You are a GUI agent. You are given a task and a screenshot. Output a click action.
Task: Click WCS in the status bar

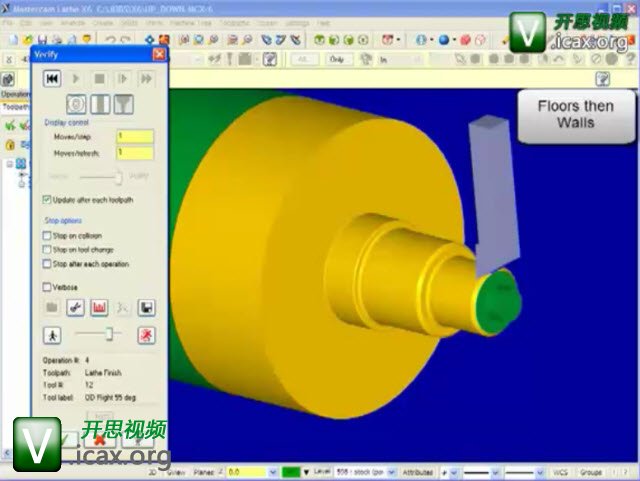(560, 472)
